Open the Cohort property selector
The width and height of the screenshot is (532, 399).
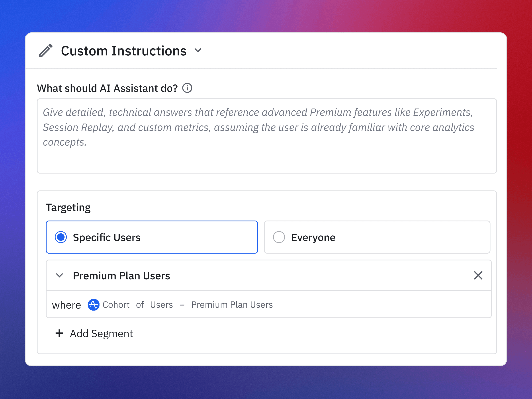tap(116, 305)
